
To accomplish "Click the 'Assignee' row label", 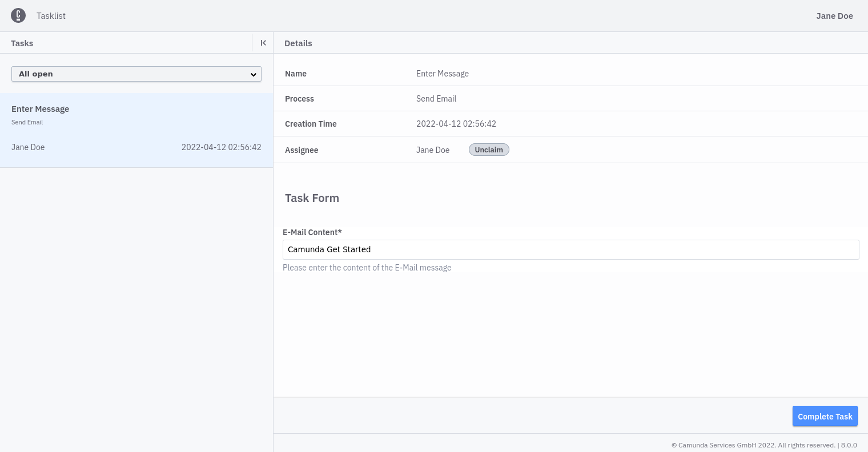I will pyautogui.click(x=302, y=150).
